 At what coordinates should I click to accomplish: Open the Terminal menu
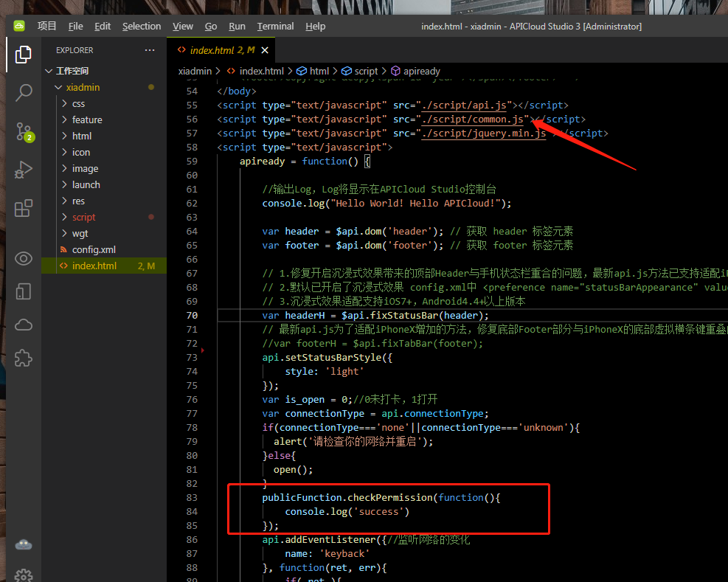point(275,26)
